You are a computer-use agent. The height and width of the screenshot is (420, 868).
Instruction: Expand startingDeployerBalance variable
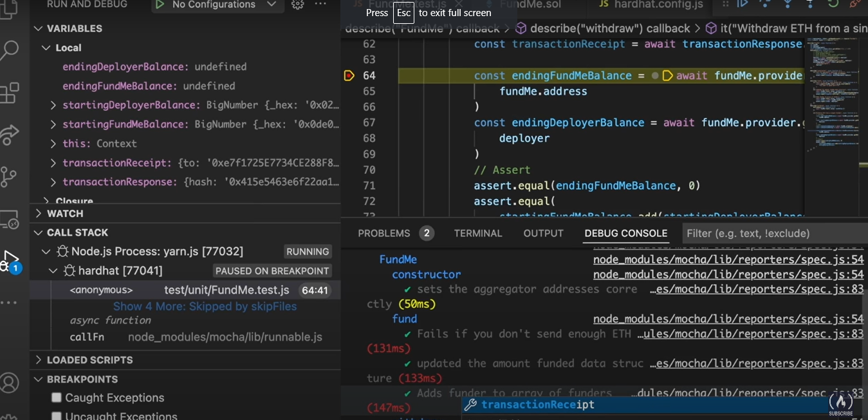point(53,105)
